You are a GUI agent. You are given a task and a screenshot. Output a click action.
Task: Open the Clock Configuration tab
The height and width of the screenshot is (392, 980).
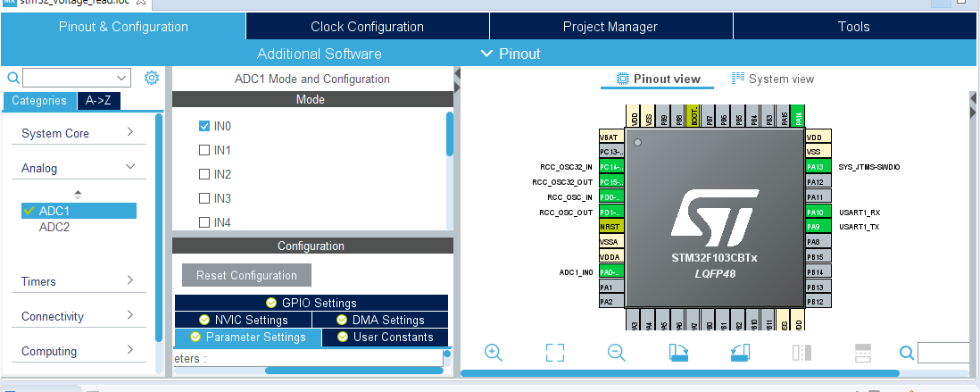(x=368, y=27)
